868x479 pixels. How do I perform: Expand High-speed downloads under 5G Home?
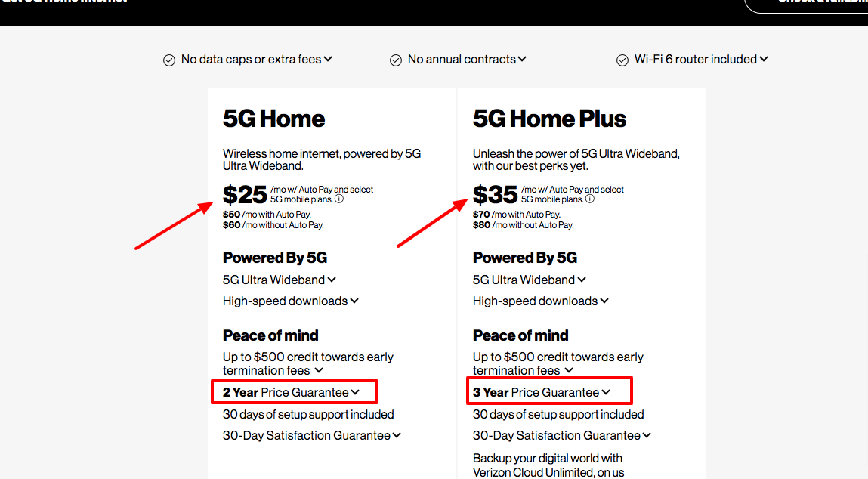coord(356,301)
